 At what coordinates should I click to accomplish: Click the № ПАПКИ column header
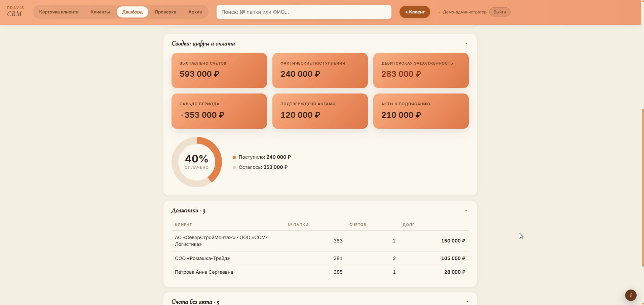click(x=298, y=225)
